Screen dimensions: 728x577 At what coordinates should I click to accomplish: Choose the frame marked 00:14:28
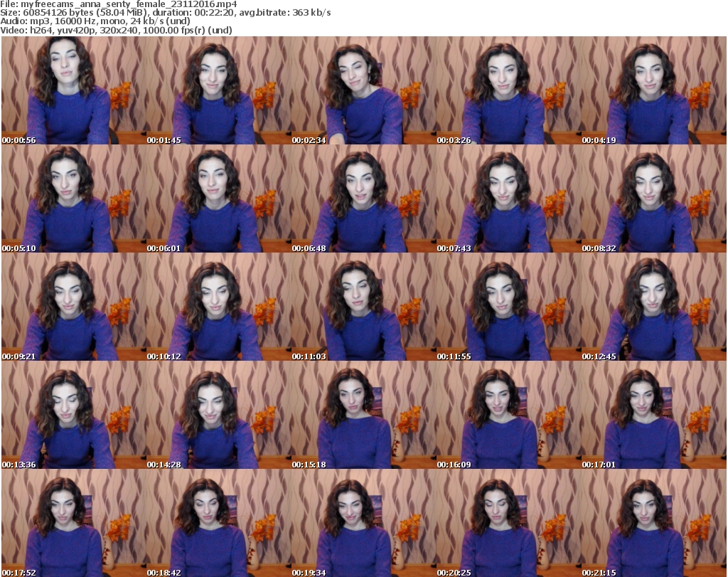[219, 415]
